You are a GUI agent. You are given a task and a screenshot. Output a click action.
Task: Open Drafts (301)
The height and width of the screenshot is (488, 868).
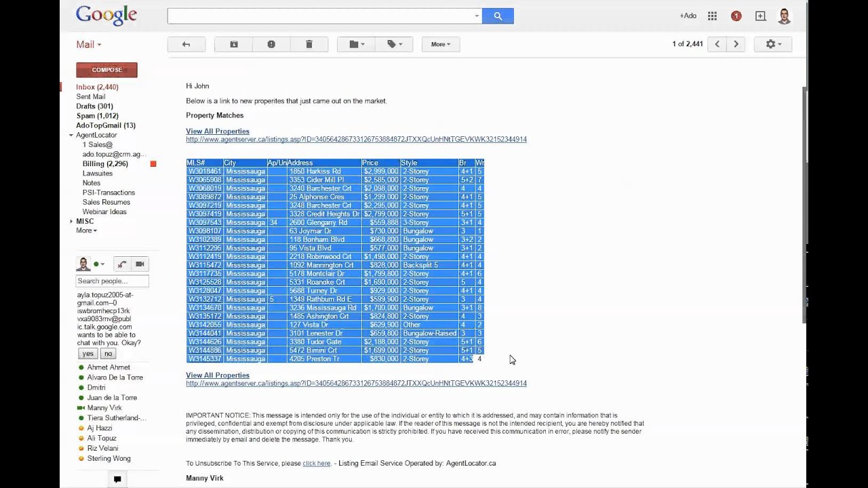[94, 106]
